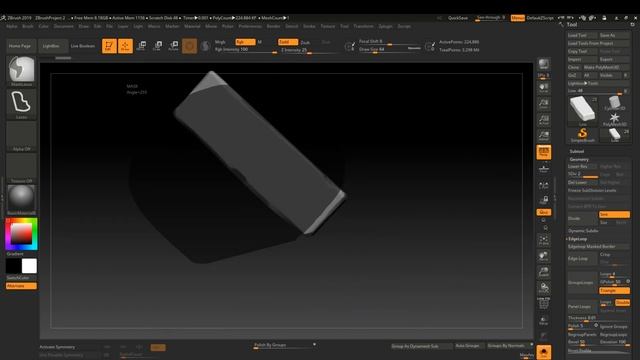Image resolution: width=640 pixels, height=360 pixels.
Task: Select the white secondary color swatch
Action: [x=29, y=266]
